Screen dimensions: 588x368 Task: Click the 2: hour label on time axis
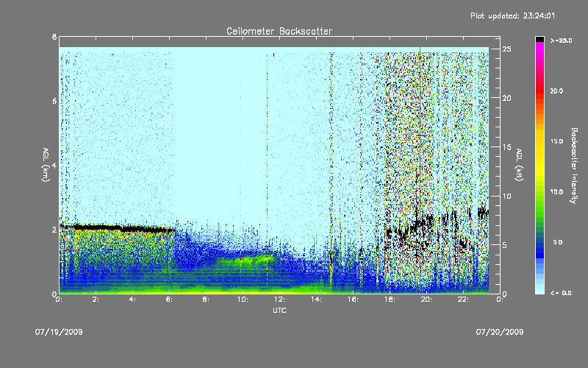coord(96,300)
